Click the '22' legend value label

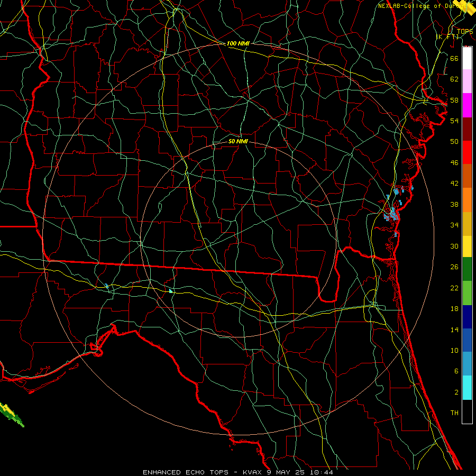point(454,288)
